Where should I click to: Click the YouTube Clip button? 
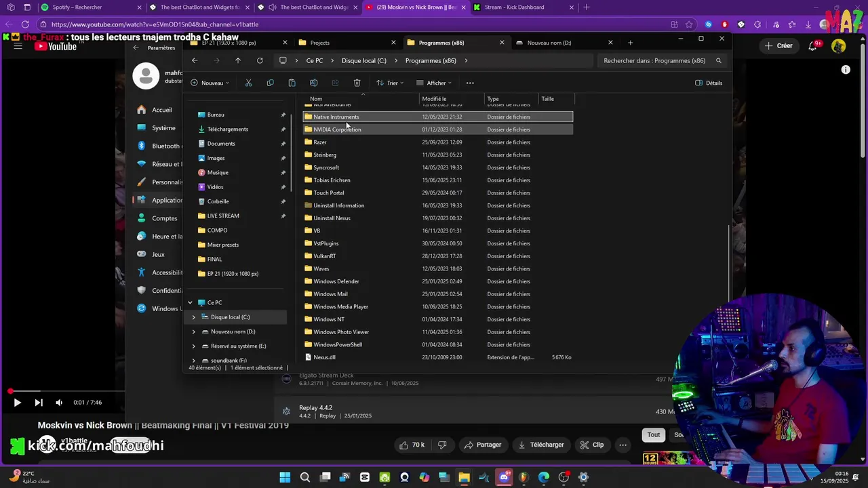[x=592, y=445]
